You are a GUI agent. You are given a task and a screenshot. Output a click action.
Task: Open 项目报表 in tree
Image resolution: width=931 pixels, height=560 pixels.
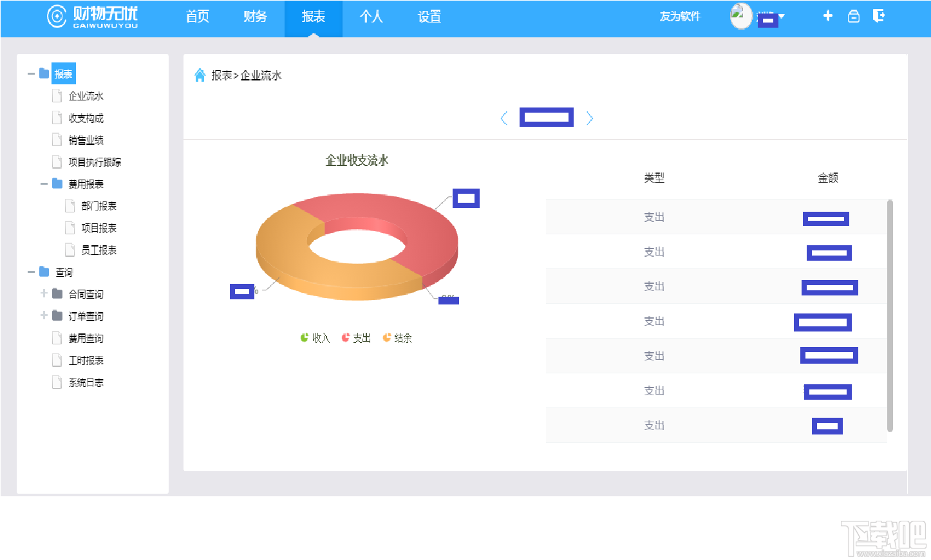99,228
